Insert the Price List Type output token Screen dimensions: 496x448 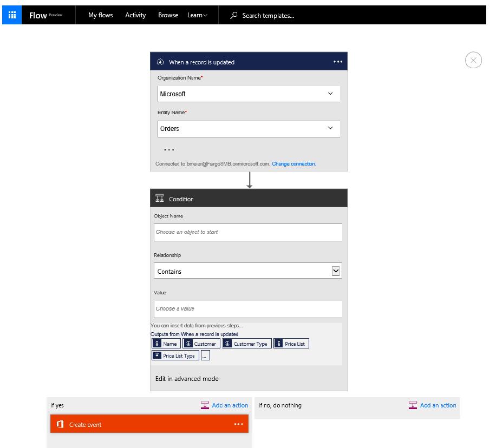175,355
